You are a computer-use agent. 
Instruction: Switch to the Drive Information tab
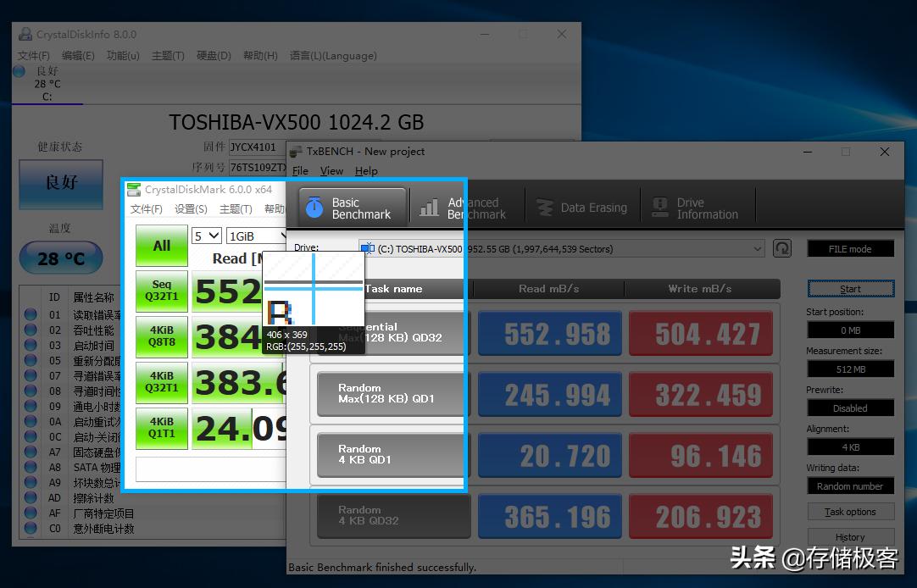(x=697, y=208)
